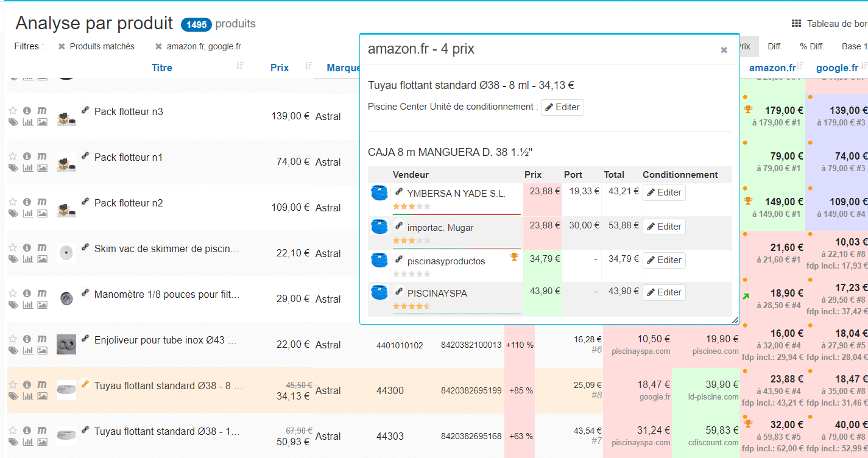Open the Pack flotteur n2 product title
868x458 pixels.
(x=129, y=203)
